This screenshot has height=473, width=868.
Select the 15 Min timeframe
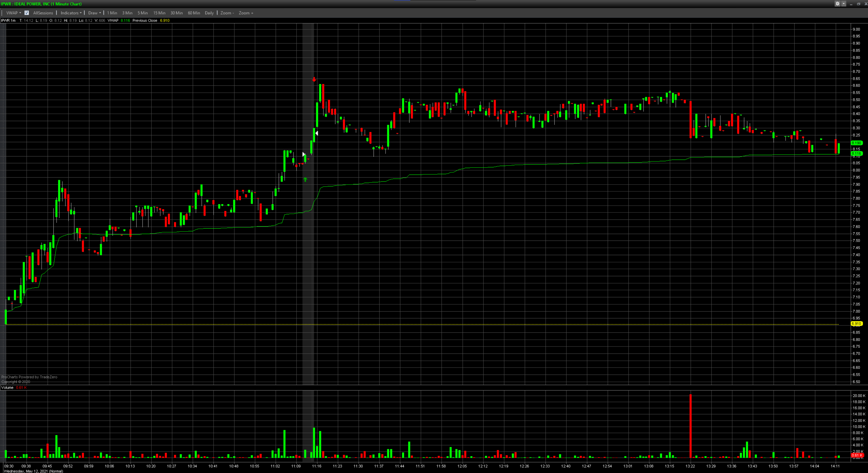(x=159, y=13)
